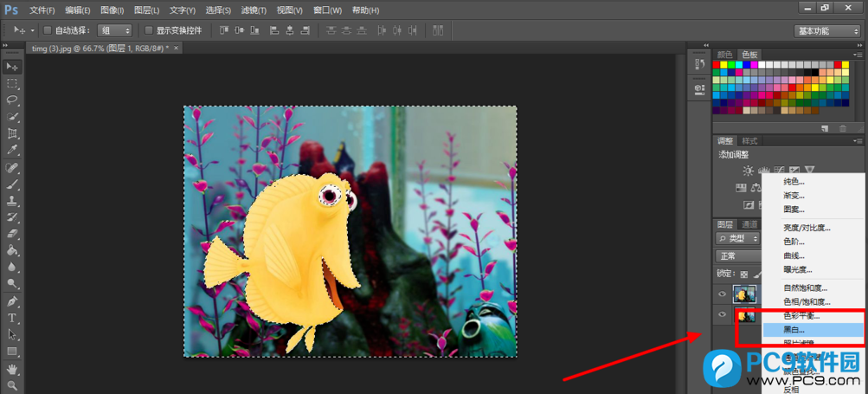The height and width of the screenshot is (394, 868).
Task: Choose 曲线... from the popup menu
Action: (813, 256)
